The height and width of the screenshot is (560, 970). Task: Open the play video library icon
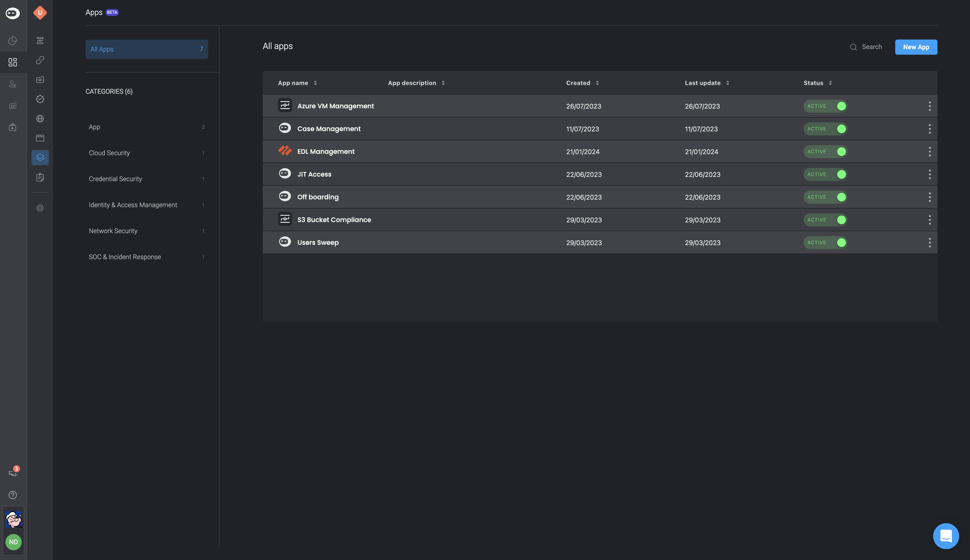point(13,127)
